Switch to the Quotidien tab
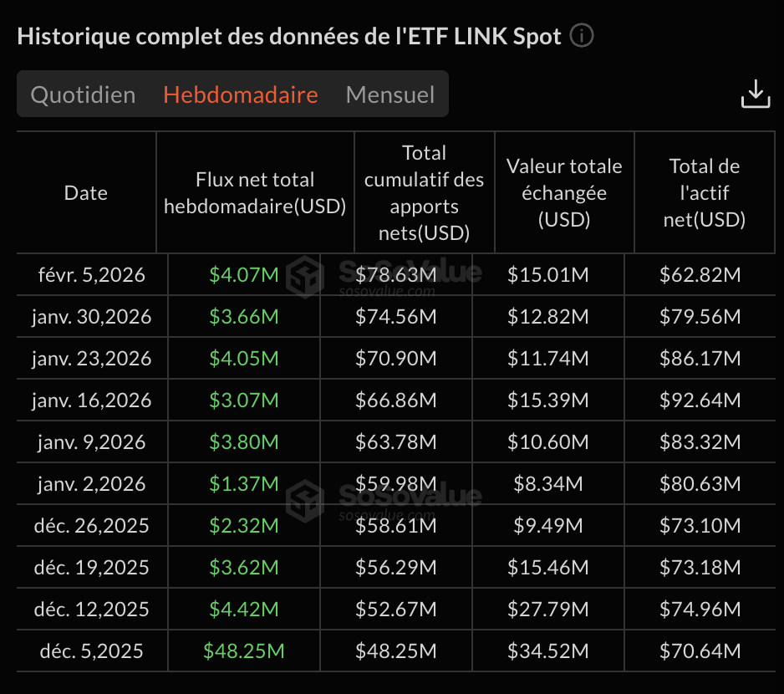This screenshot has height=694, width=784. 82,94
